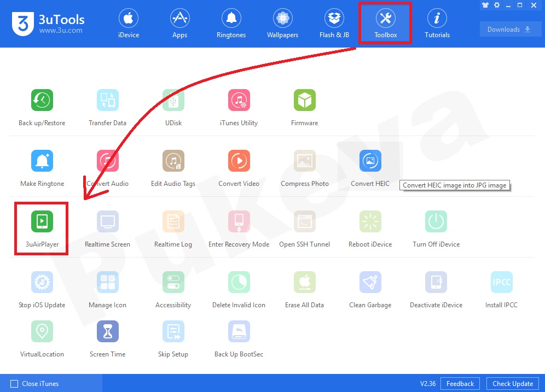Open the VirtualLocation tool
545x392 pixels.
click(x=42, y=339)
